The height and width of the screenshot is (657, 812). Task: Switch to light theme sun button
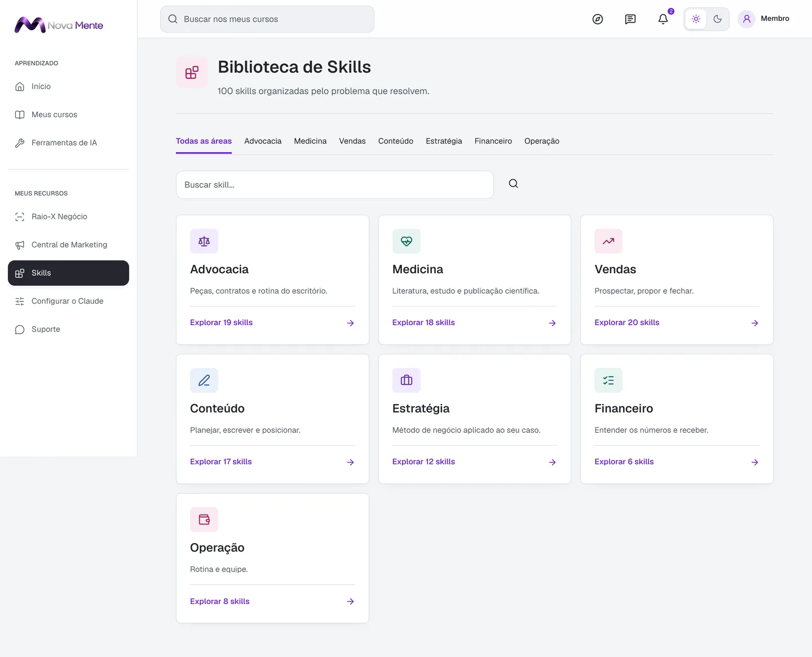pyautogui.click(x=696, y=19)
